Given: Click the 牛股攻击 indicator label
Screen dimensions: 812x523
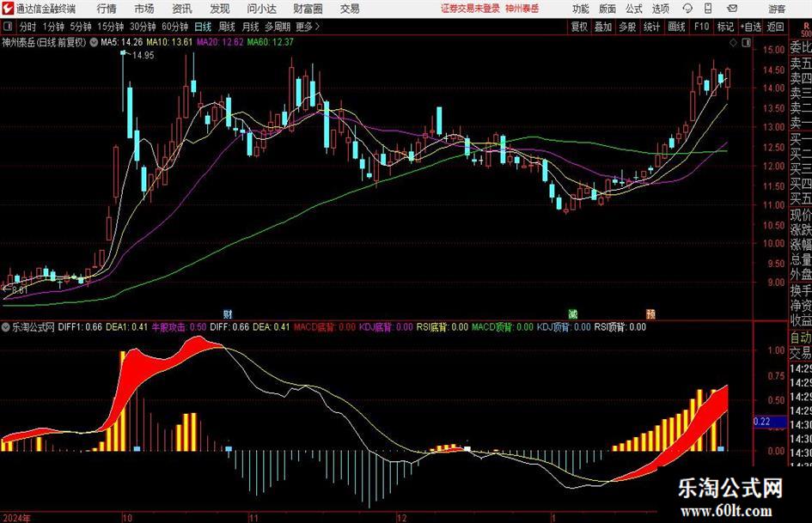Looking at the screenshot, I should [179, 327].
